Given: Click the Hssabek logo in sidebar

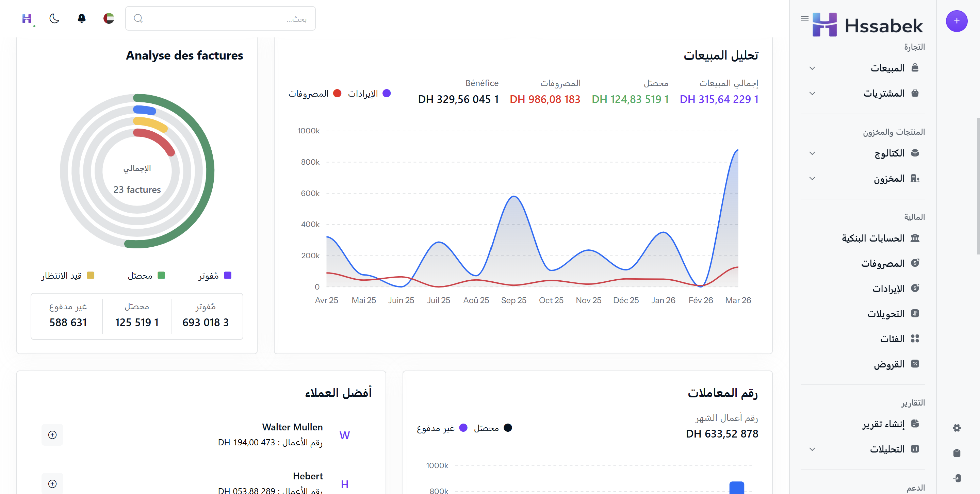Looking at the screenshot, I should (x=868, y=25).
